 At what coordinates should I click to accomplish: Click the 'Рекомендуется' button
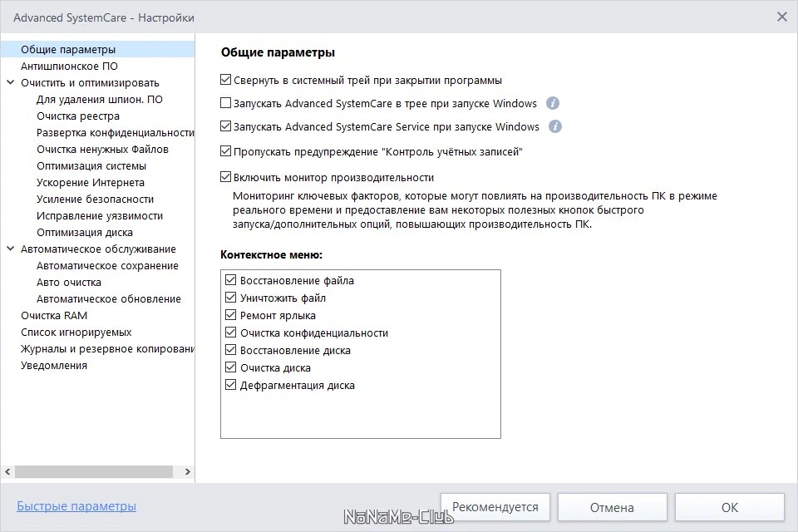click(x=495, y=507)
